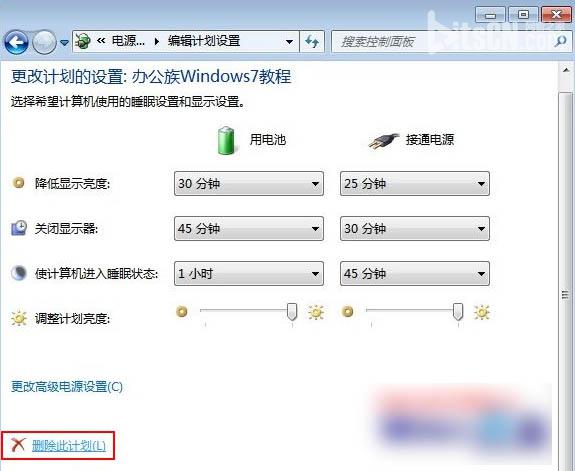This screenshot has height=471, width=575.
Task: Open the on-battery dim display dropdown (30 分钟)
Action: click(x=249, y=183)
